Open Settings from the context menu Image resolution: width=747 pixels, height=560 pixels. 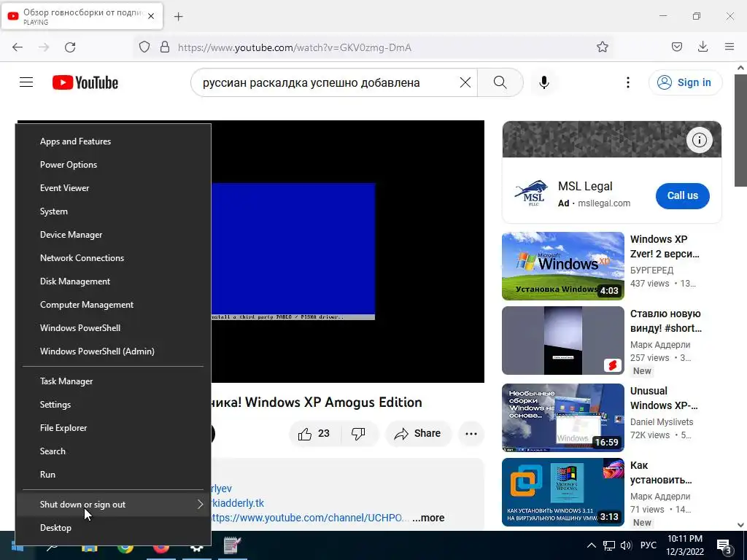point(113,405)
